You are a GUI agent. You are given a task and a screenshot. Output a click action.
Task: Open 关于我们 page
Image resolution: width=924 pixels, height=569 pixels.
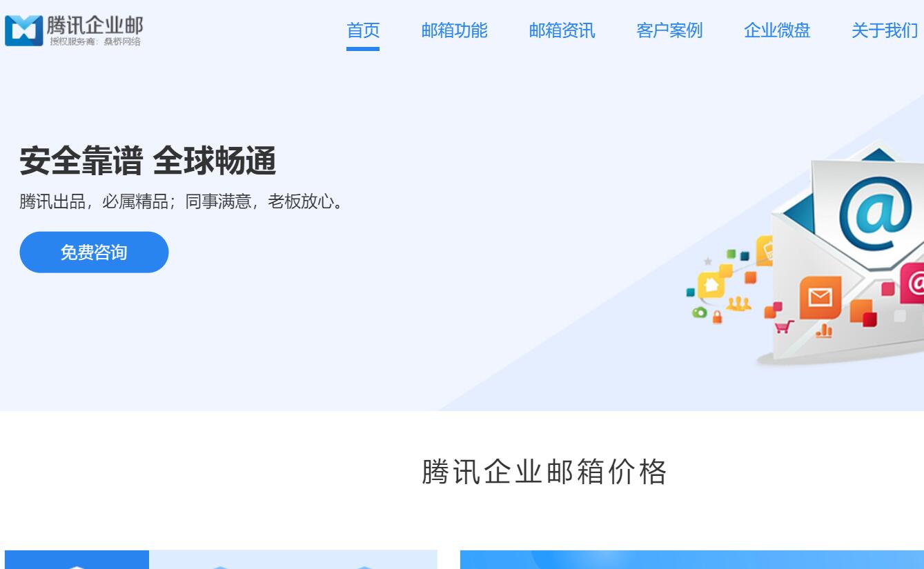click(885, 30)
